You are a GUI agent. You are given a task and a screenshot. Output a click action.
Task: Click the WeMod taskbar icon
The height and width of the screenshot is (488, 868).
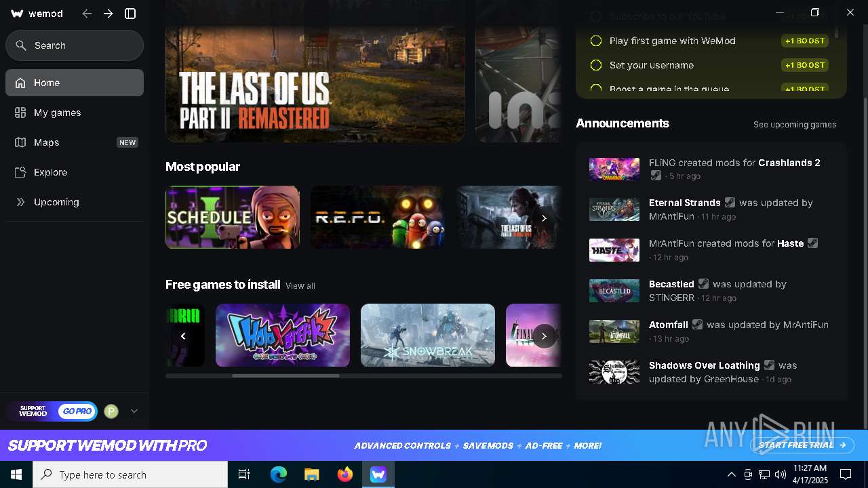click(378, 474)
